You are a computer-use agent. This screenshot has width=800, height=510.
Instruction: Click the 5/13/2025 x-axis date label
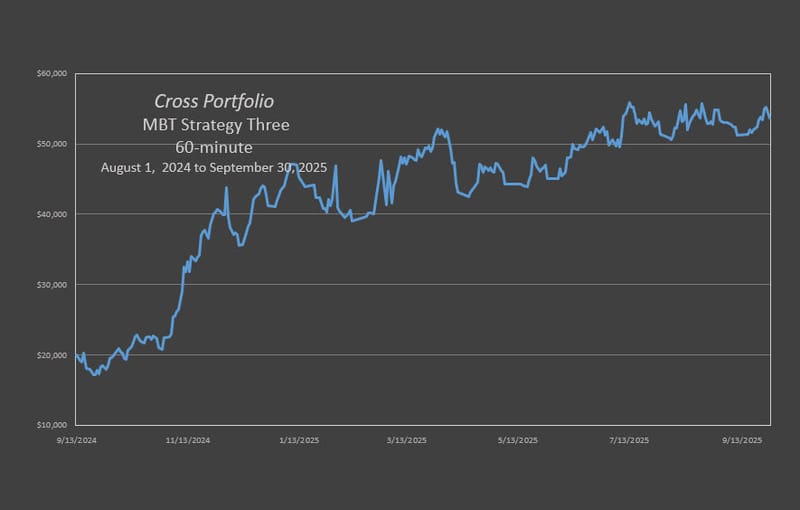[x=517, y=440]
